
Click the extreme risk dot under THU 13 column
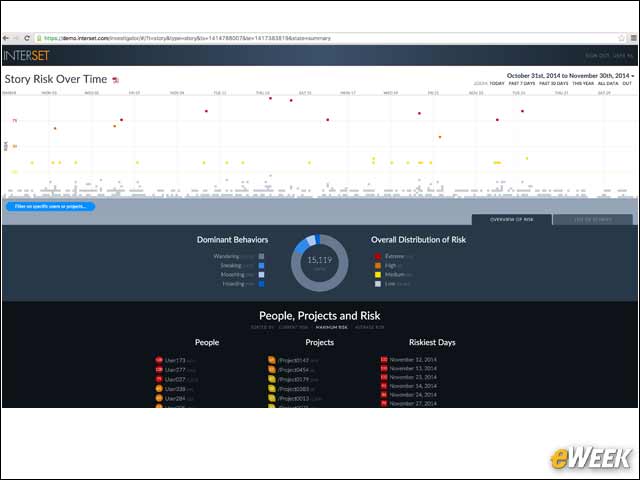[270, 98]
